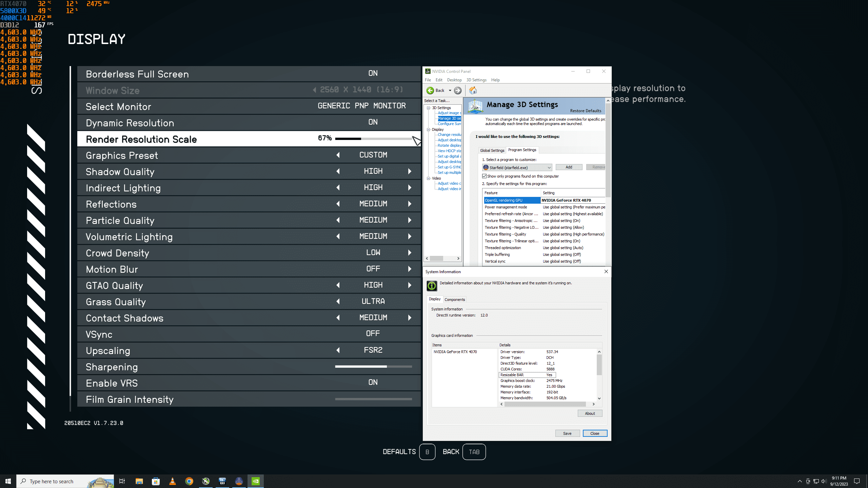Click the About button
This screenshot has width=868, height=488.
(x=590, y=413)
